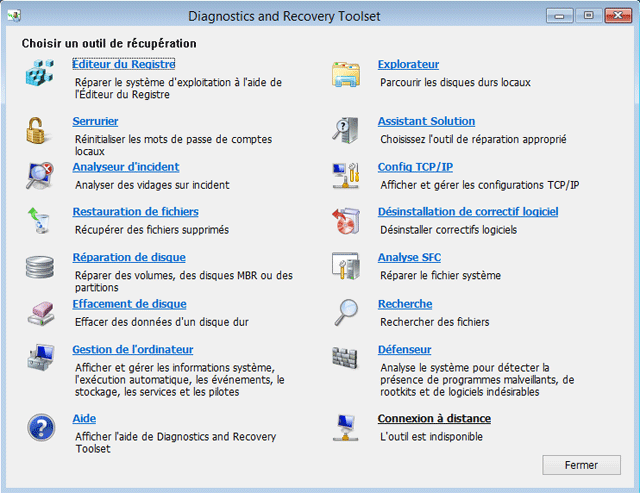The width and height of the screenshot is (640, 493).
Task: Launch Réparation de disque link
Action: click(x=129, y=258)
